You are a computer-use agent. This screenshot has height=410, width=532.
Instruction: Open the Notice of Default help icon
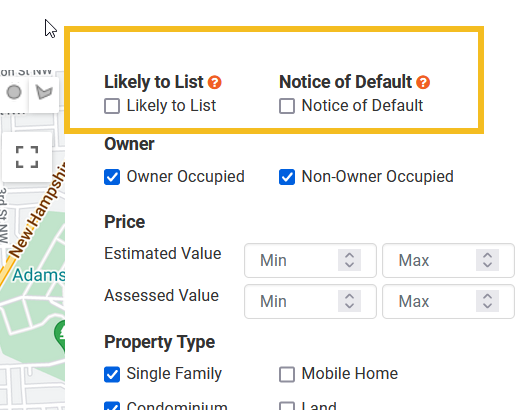click(x=423, y=82)
